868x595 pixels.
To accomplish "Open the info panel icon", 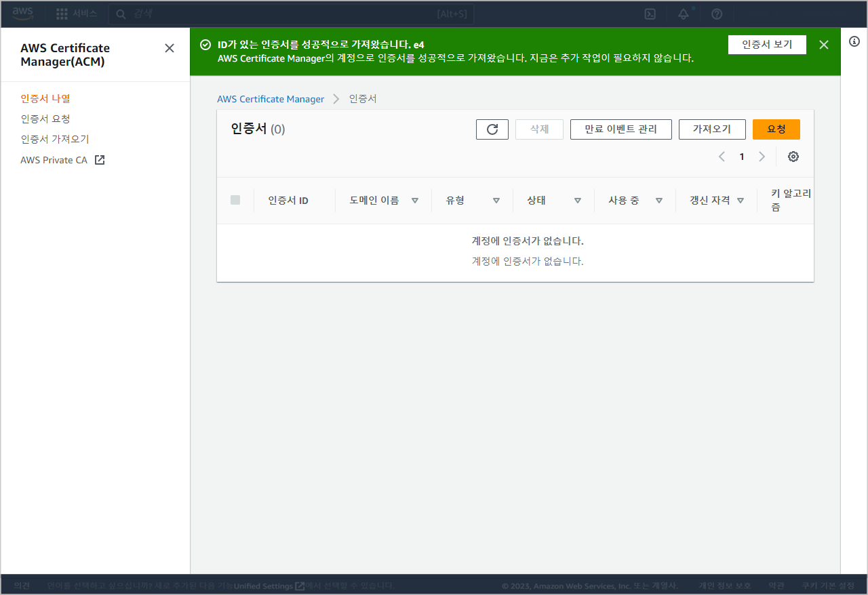I will click(x=854, y=41).
